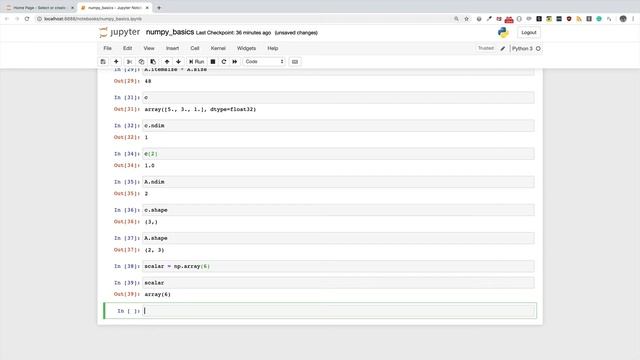Go back in browser history

pyautogui.click(x=7, y=19)
